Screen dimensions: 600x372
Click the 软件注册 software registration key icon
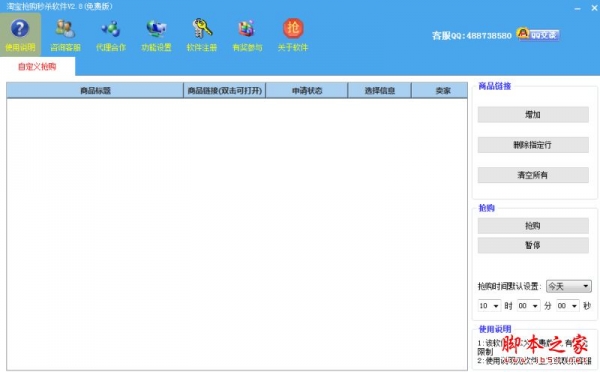point(202,35)
